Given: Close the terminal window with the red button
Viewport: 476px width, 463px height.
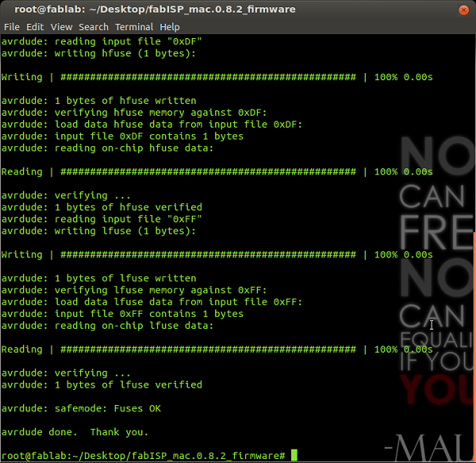Looking at the screenshot, I should coord(463,10).
